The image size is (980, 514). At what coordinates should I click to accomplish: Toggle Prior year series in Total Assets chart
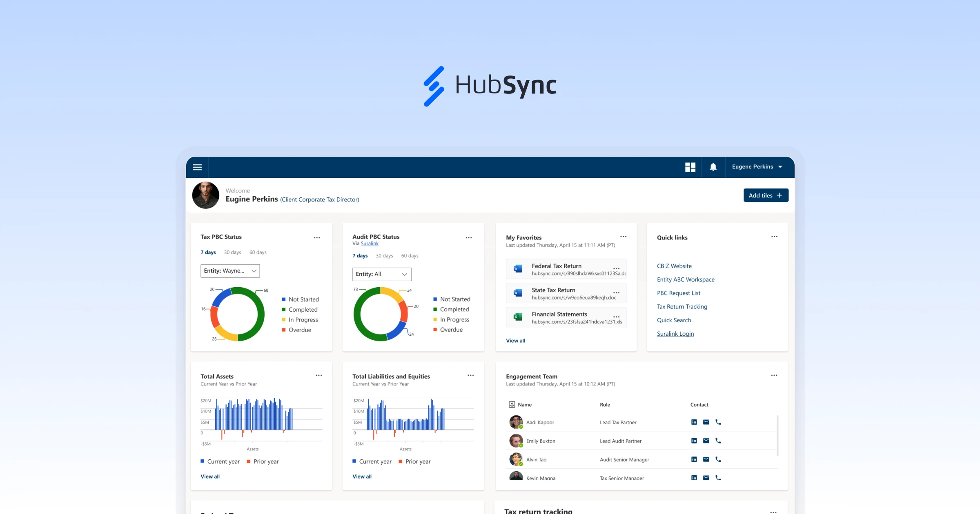coord(263,461)
